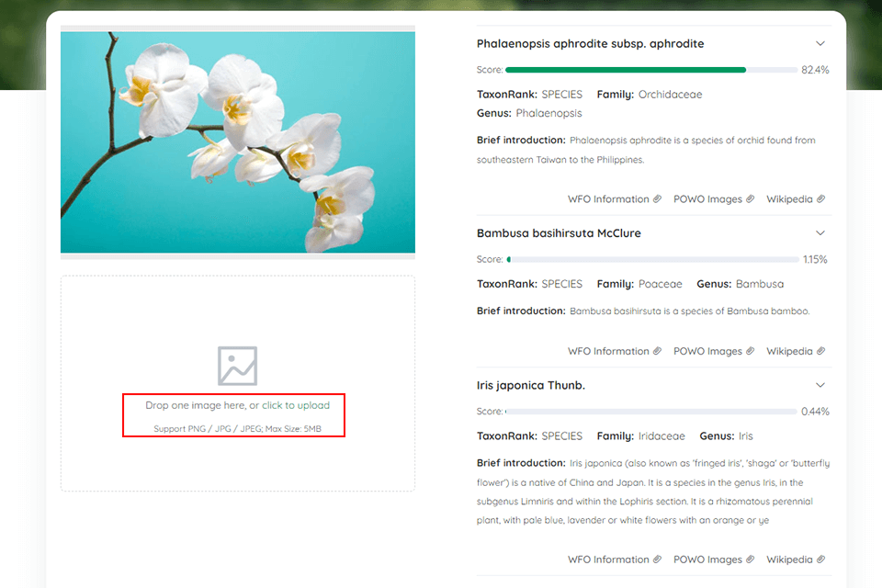Open Wikipedia link for Iris japonica
Image resolution: width=882 pixels, height=588 pixels.
coord(796,560)
